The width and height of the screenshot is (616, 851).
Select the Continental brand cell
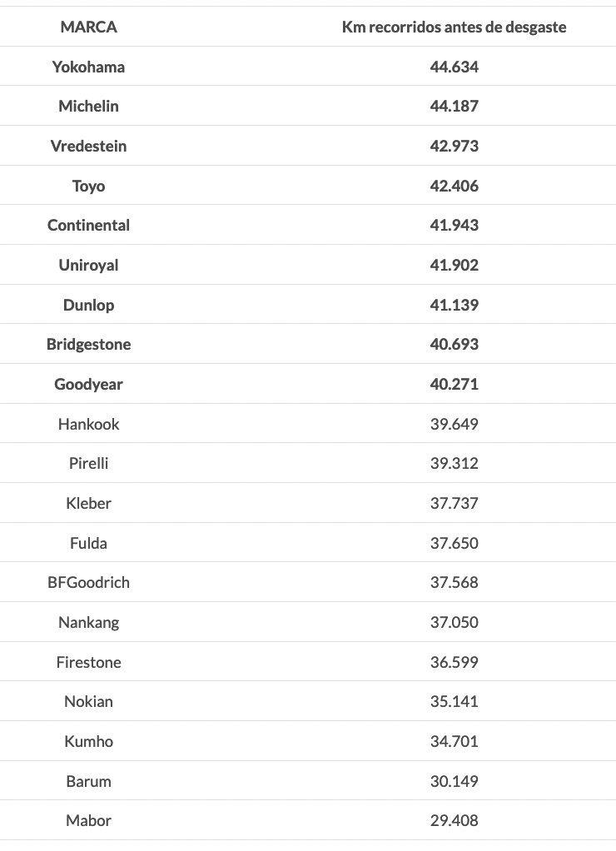(x=88, y=225)
